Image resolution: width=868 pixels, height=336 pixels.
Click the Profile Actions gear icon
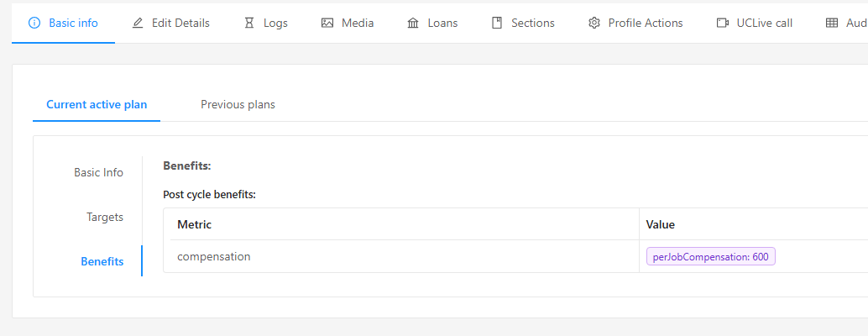pos(594,23)
